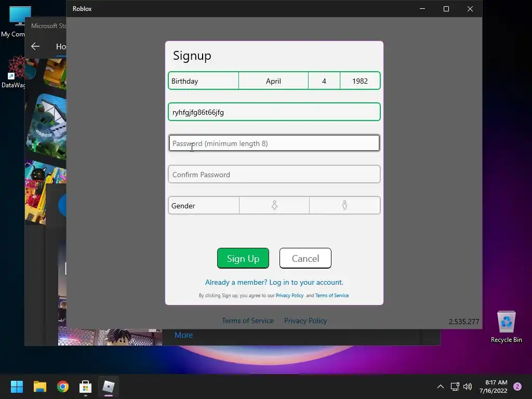The height and width of the screenshot is (399, 532).
Task: Click the Confirm Password field
Action: 274,175
